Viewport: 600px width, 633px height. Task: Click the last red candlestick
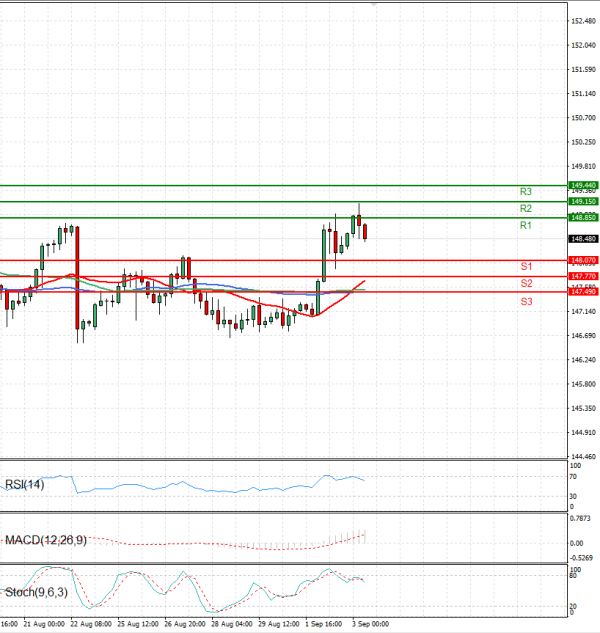(365, 232)
